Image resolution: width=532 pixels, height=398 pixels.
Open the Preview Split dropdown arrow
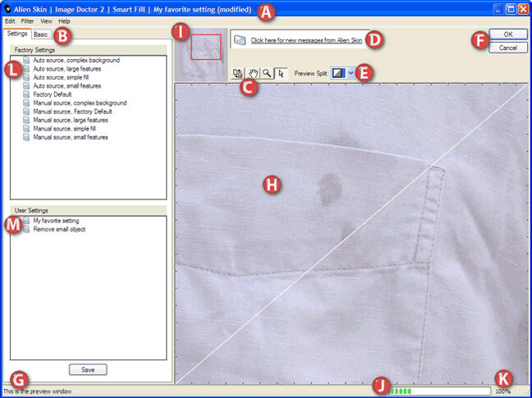(x=351, y=73)
